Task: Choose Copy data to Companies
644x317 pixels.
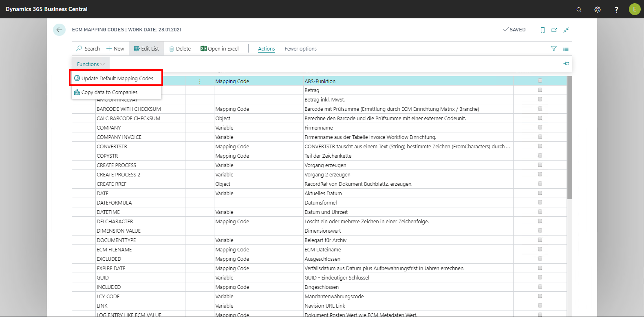Action: 109,92
